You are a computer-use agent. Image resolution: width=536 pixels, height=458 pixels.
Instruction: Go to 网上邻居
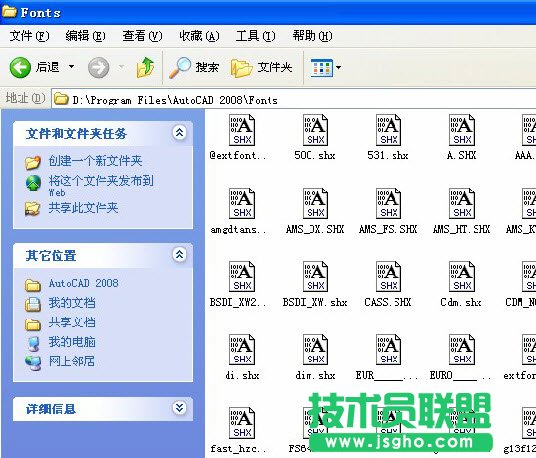click(x=71, y=361)
